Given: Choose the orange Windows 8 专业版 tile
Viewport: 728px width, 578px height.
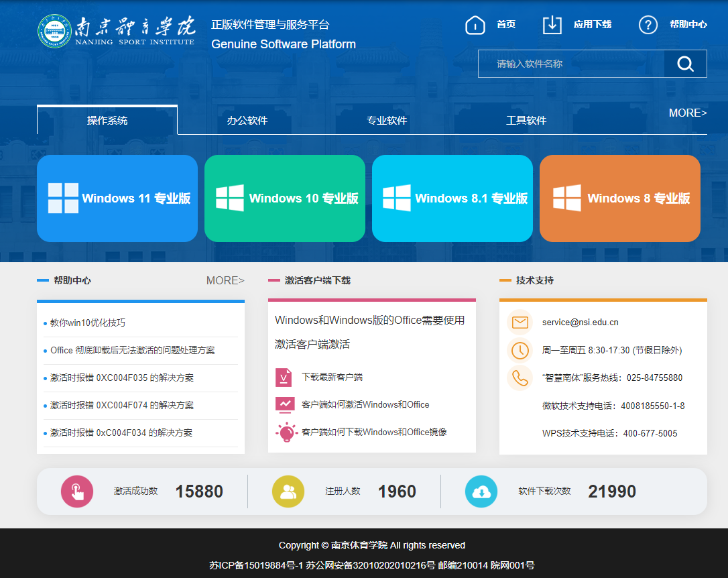Looking at the screenshot, I should 620,198.
